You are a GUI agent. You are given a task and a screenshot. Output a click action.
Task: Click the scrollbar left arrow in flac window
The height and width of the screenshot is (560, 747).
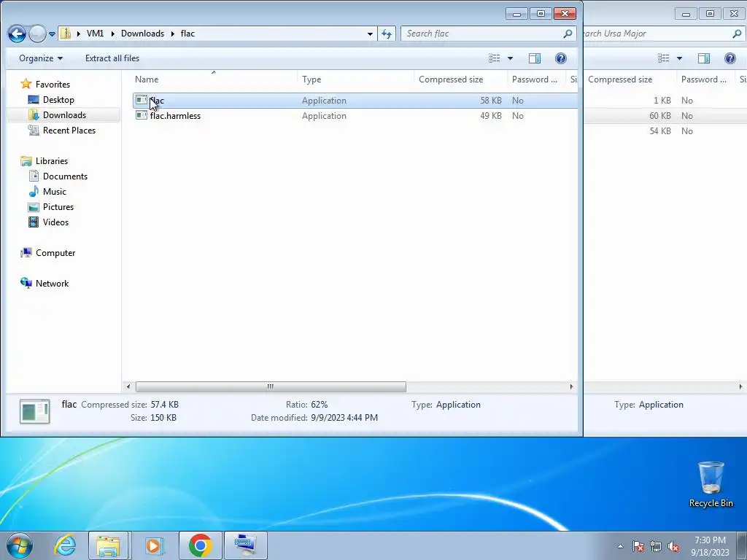[x=128, y=386]
